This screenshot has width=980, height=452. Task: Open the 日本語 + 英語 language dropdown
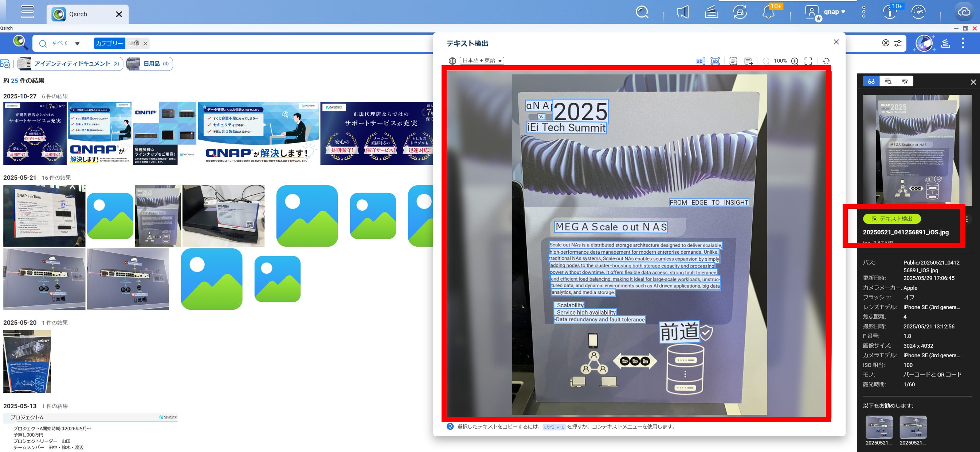coord(482,61)
